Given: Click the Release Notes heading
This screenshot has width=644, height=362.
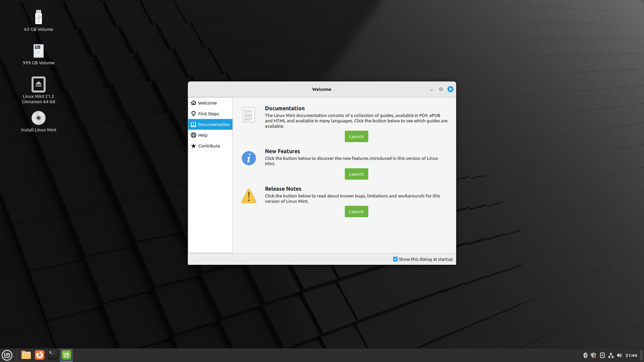Looking at the screenshot, I should coord(283,189).
